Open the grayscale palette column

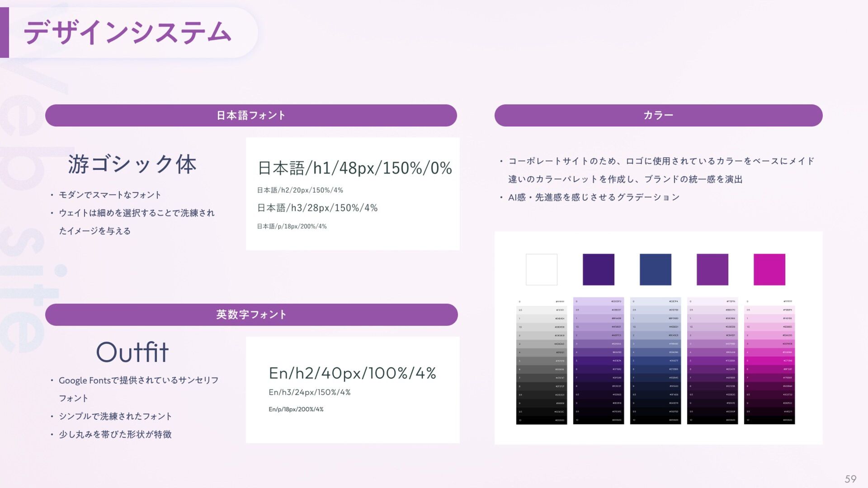point(541,361)
